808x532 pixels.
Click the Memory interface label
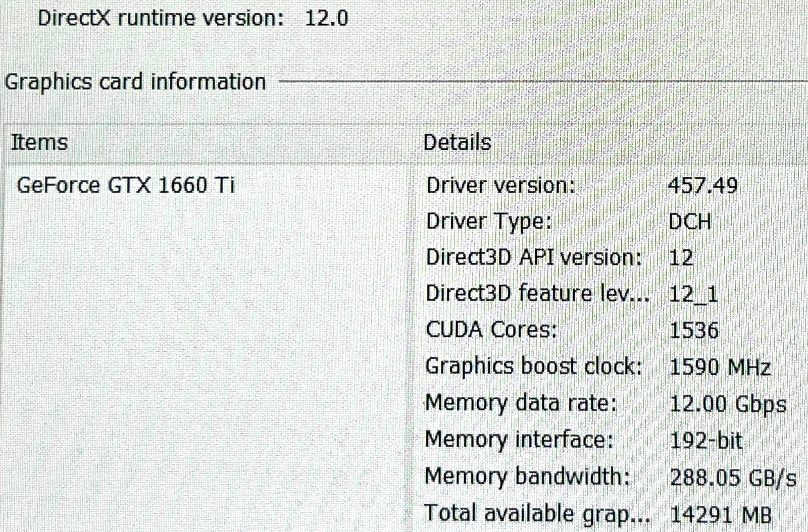point(519,439)
